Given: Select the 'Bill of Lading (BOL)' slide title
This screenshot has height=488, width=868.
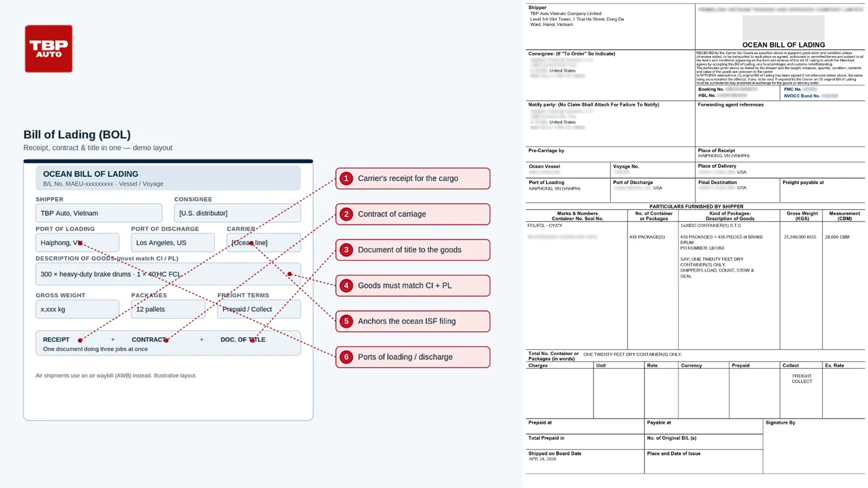Looking at the screenshot, I should coord(76,134).
